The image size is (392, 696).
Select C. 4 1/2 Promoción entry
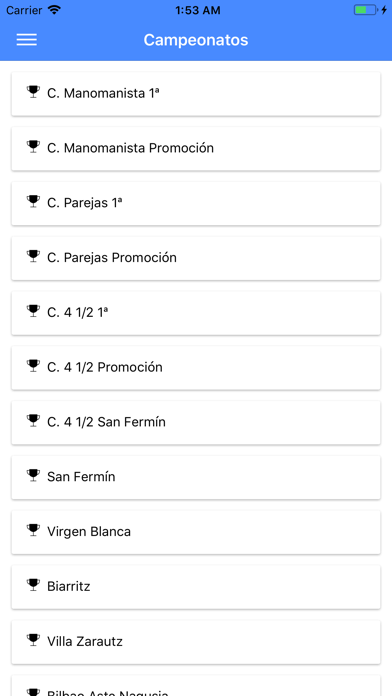(x=196, y=368)
